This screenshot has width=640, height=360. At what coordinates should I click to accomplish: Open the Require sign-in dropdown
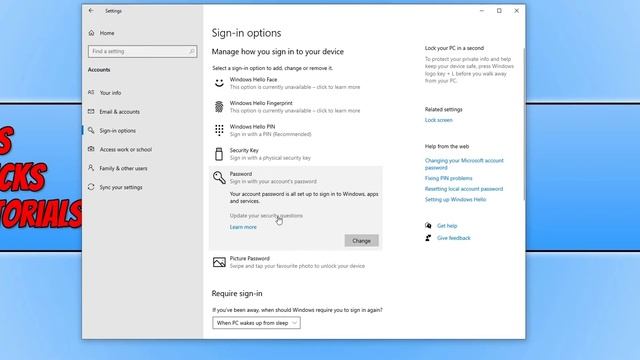tap(256, 323)
